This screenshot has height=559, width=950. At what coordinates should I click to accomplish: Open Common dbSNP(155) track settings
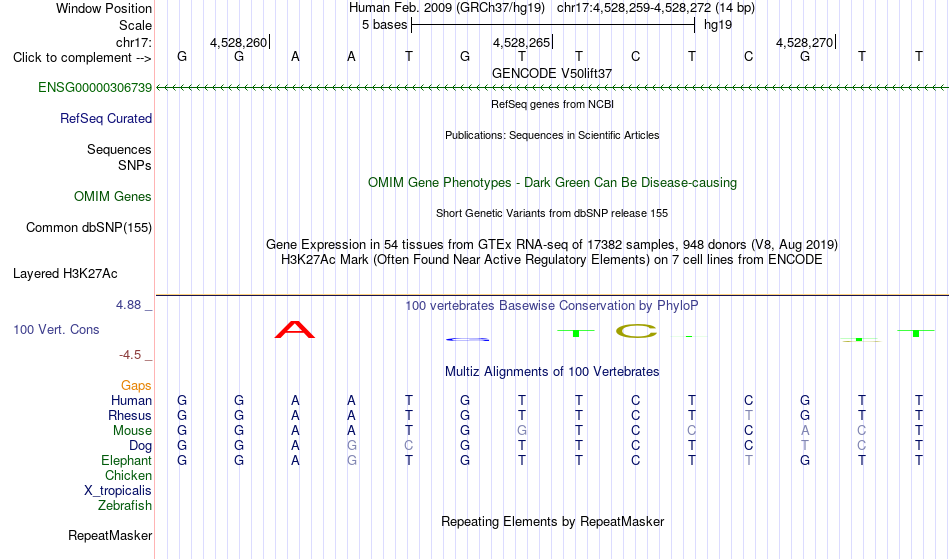click(88, 228)
